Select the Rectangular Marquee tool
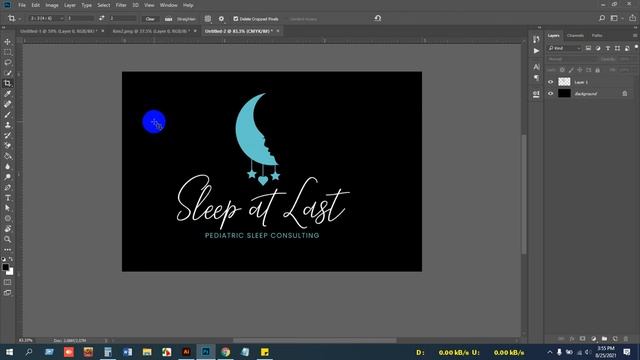The width and height of the screenshot is (640, 360). click(7, 52)
